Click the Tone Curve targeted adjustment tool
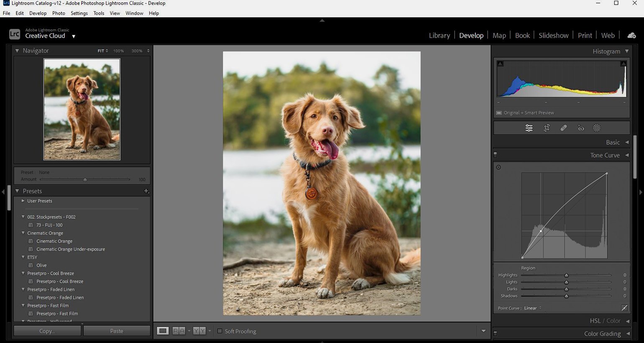This screenshot has height=343, width=644. click(x=498, y=167)
